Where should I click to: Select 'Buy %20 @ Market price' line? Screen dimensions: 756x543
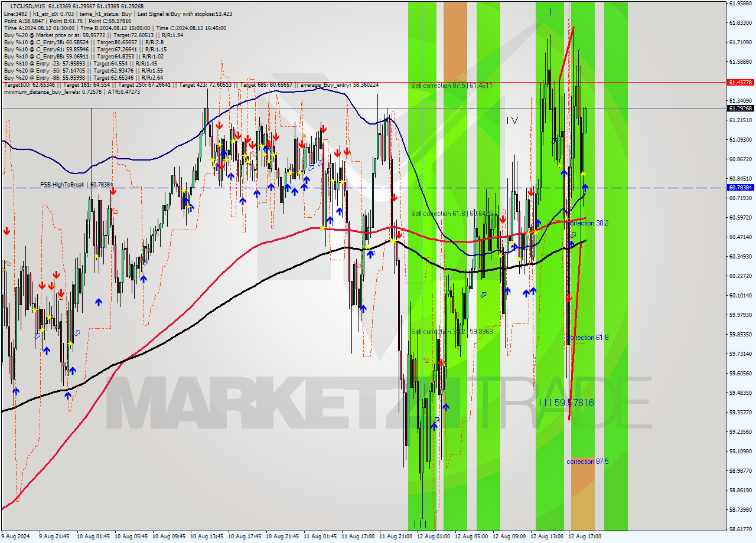[93, 35]
